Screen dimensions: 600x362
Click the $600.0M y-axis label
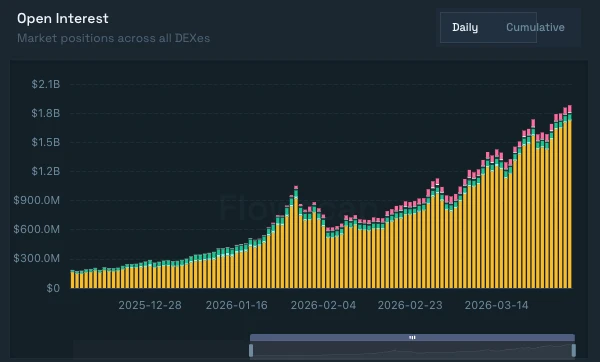tap(37, 229)
